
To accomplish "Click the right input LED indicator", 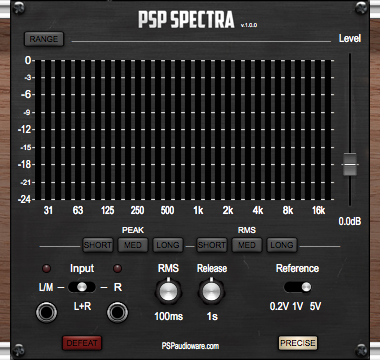I will [x=117, y=268].
